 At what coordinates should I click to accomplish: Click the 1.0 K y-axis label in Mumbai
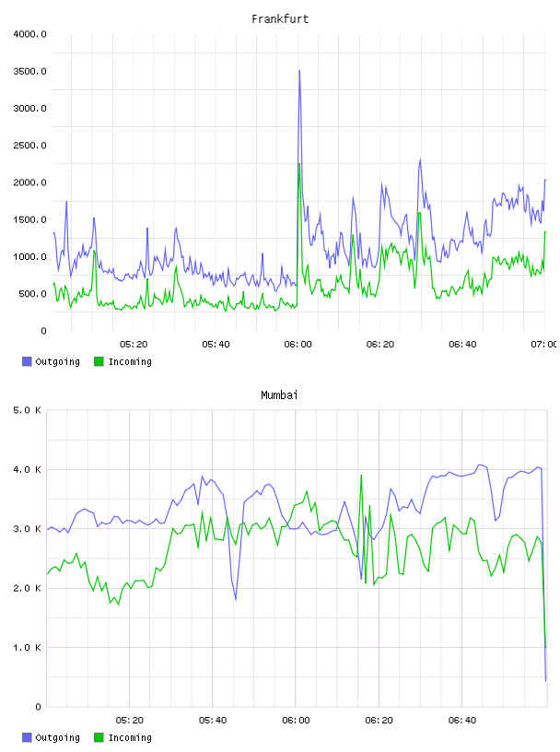27,648
